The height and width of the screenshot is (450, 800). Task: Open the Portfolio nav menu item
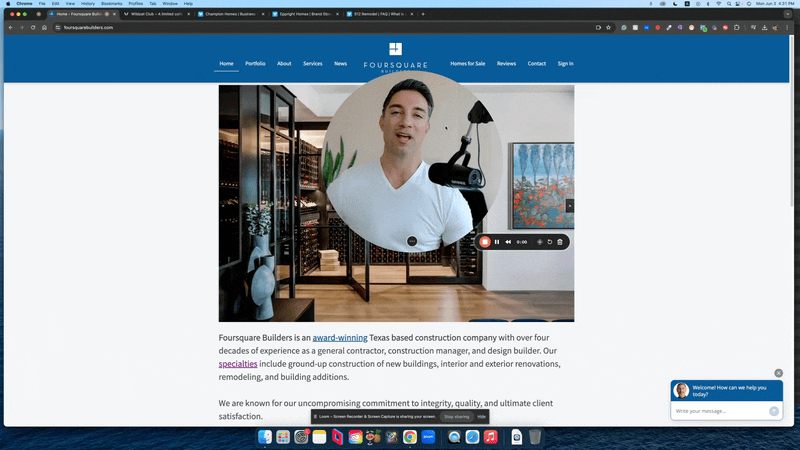[255, 64]
